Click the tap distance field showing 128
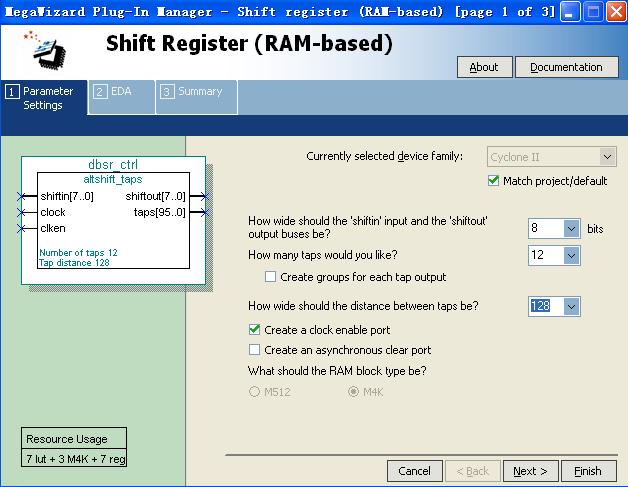The height and width of the screenshot is (487, 628). (x=546, y=306)
